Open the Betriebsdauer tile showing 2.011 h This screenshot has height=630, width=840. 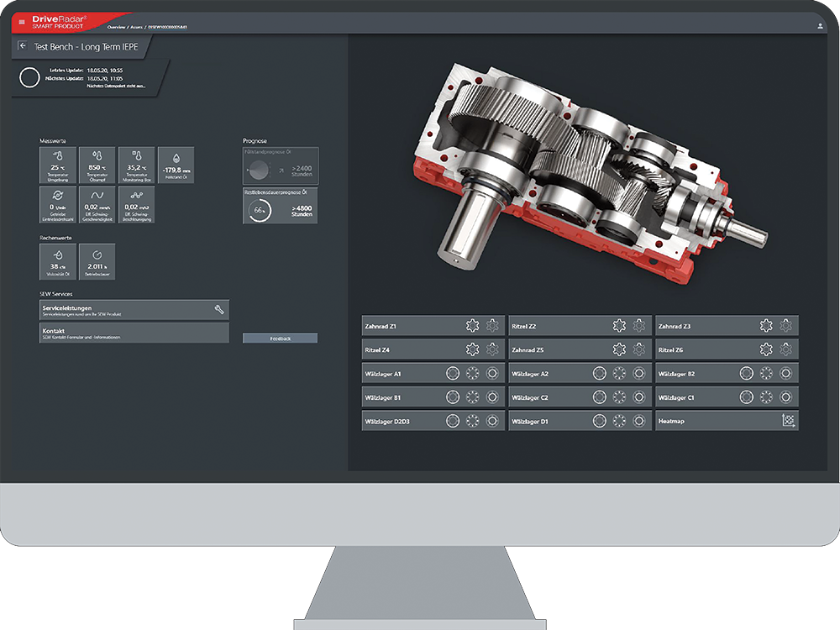pos(96,261)
